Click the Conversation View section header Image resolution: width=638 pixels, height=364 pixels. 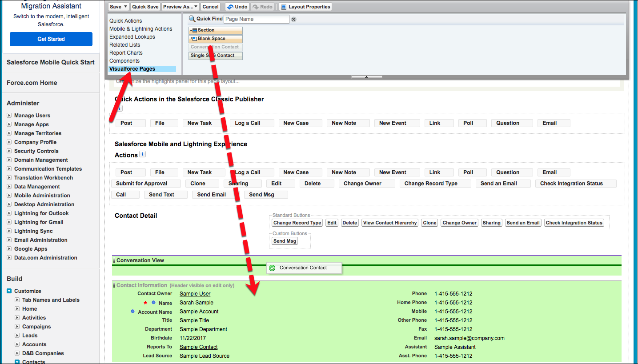tap(140, 260)
